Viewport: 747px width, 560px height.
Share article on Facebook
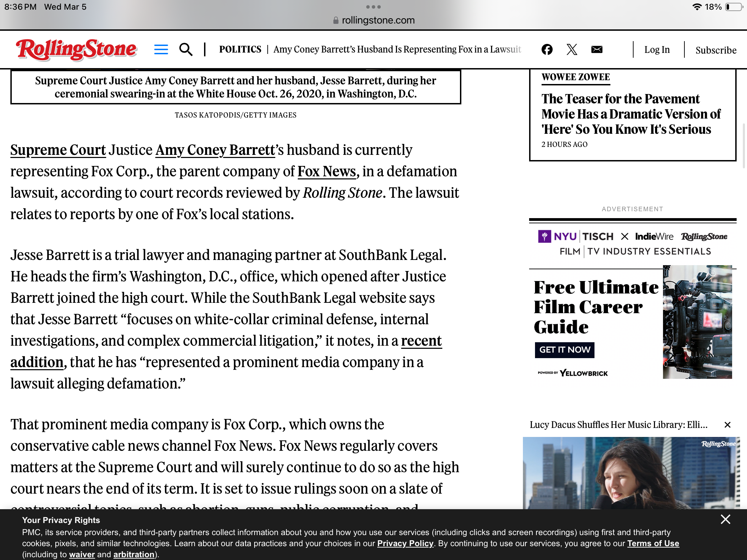tap(547, 49)
